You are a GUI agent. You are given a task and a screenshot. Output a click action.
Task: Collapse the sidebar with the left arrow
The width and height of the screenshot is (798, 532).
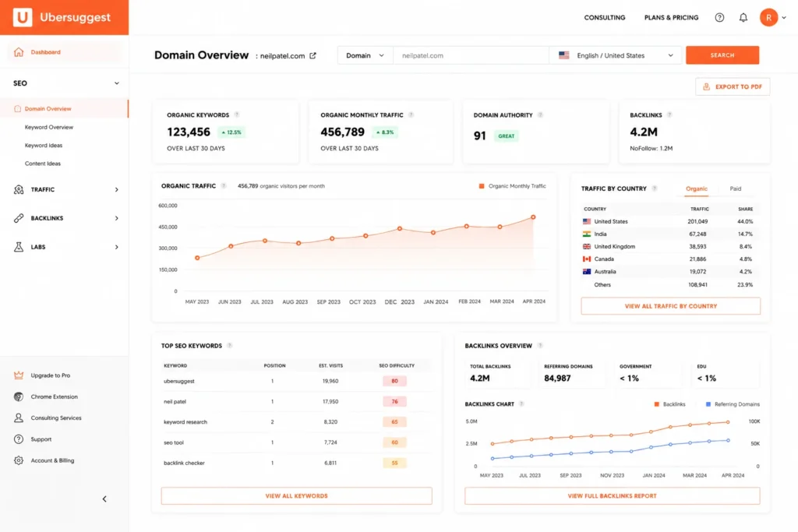pos(104,499)
